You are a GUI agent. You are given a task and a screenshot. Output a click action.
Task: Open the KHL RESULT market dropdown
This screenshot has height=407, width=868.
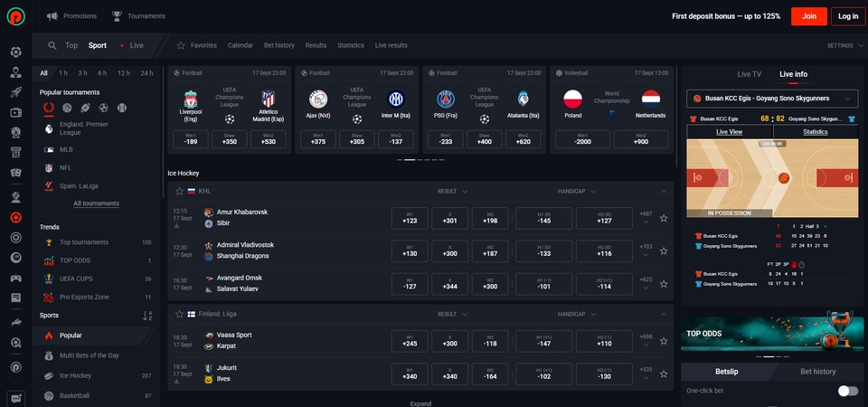pos(452,191)
